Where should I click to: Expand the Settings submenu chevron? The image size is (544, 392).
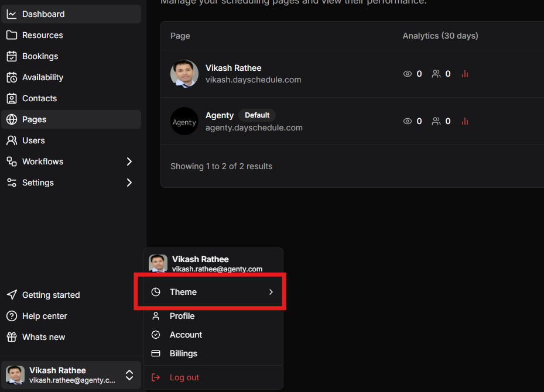(x=129, y=183)
